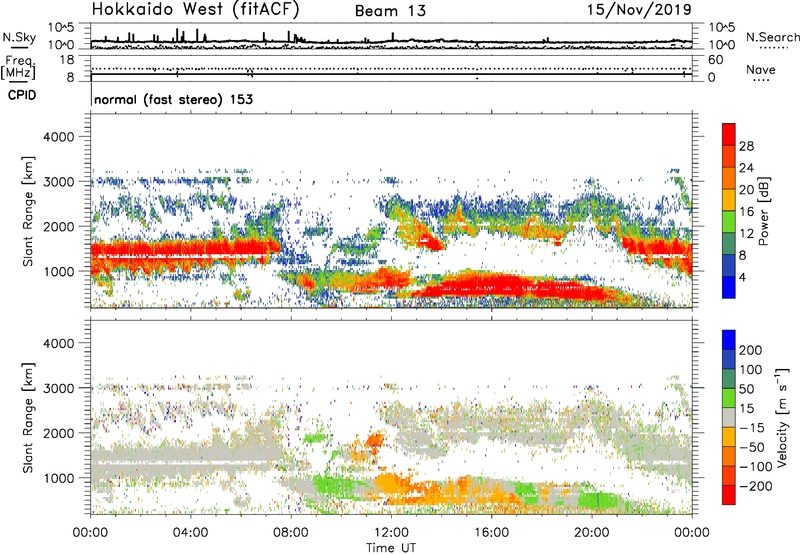Image resolution: width=800 pixels, height=554 pixels.
Task: Pick the red top segment of power colorbar
Action: 729,135
